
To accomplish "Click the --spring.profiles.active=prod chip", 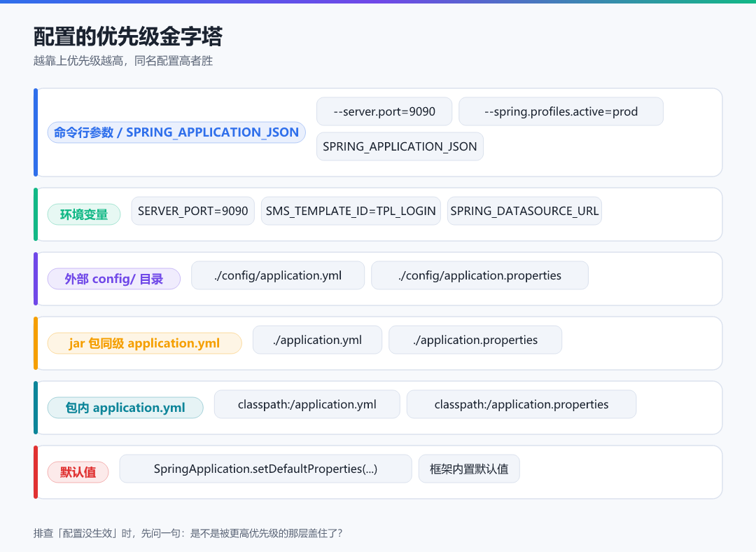I will tap(561, 111).
